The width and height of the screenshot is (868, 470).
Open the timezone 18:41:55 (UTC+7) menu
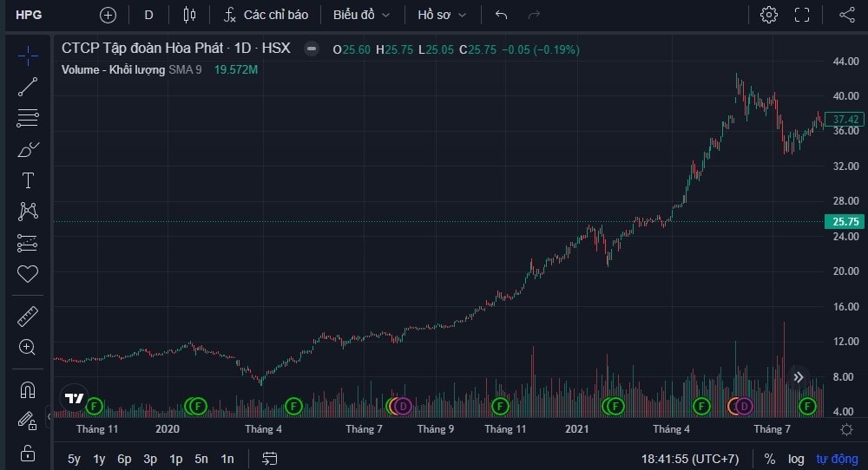tap(690, 459)
